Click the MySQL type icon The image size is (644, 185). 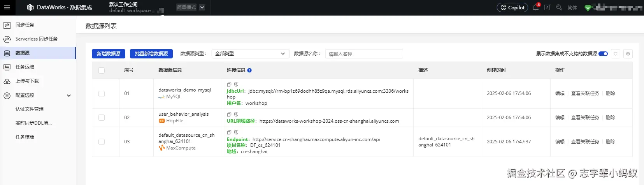161,97
